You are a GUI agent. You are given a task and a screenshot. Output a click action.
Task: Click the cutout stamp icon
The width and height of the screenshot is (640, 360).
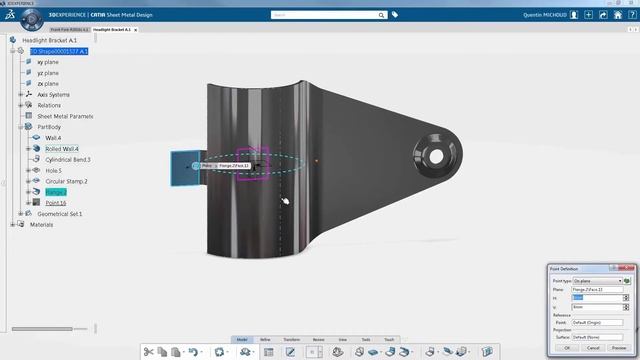pos(462,352)
